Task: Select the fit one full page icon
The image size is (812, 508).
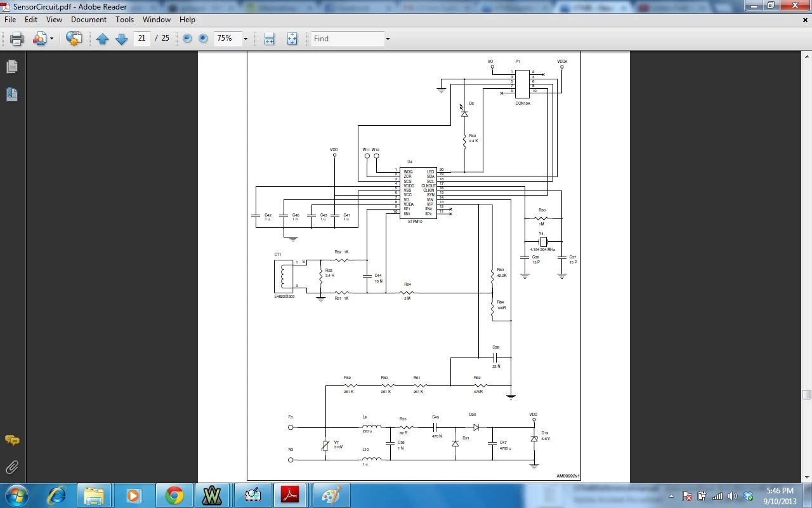Action: tap(292, 39)
